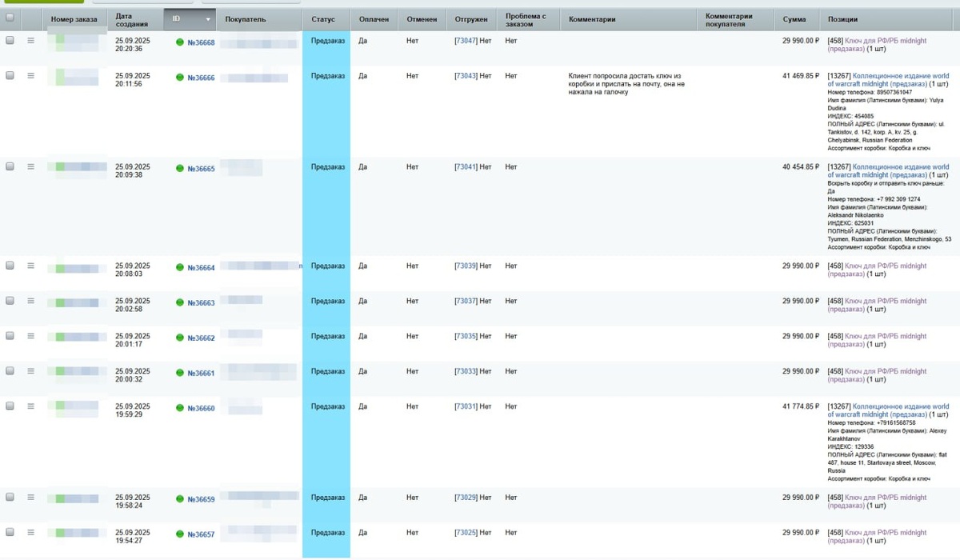Open order link №36660

(201, 409)
